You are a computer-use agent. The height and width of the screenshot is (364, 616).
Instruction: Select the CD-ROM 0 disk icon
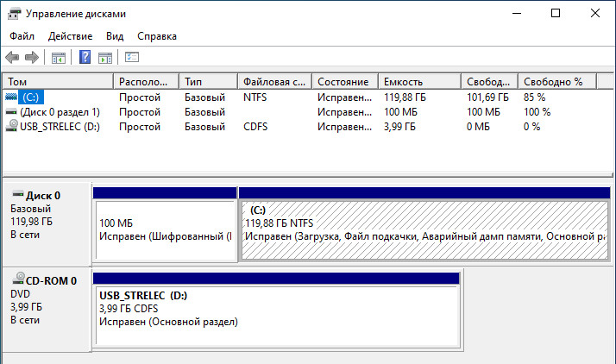click(18, 279)
